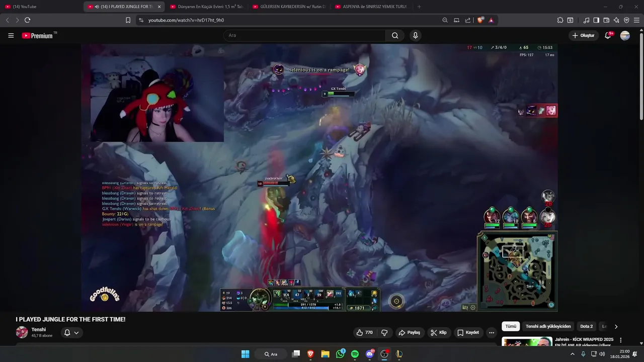Click the video player to pause
Image resolution: width=644 pixels, height=362 pixels.
click(x=319, y=177)
